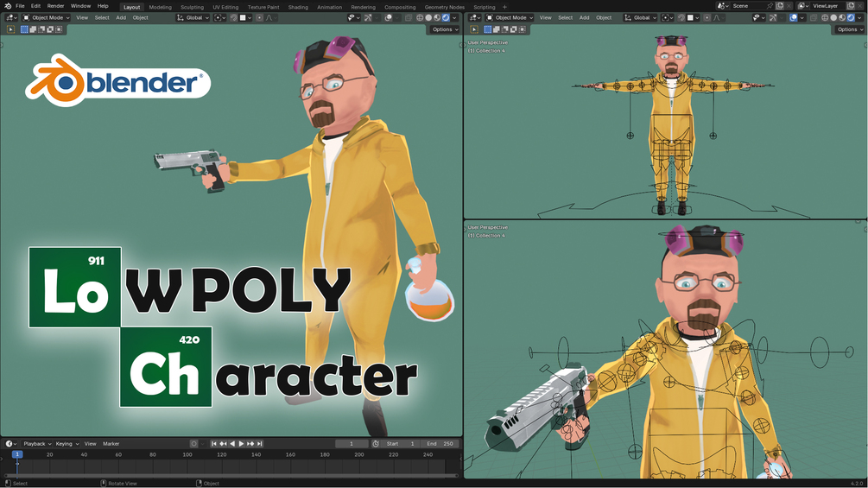Viewport: 868px width, 488px height.
Task: Jump to the first frame in the timeline
Action: 214,444
